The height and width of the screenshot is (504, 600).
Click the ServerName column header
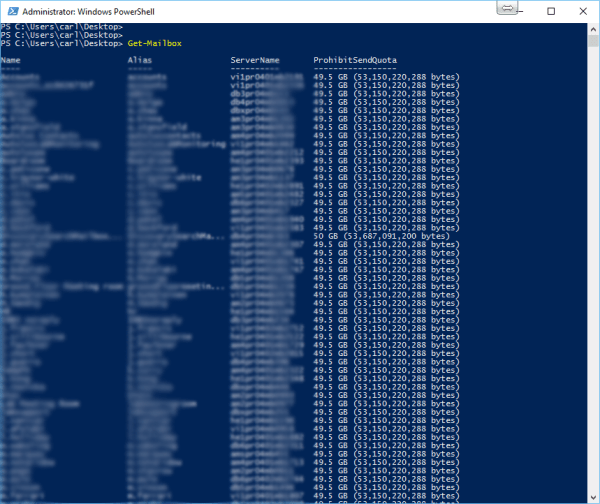tap(255, 60)
